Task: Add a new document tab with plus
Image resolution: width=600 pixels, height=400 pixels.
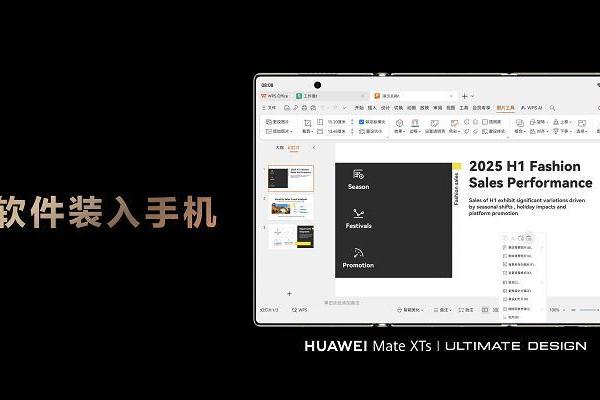Action: coord(465,96)
